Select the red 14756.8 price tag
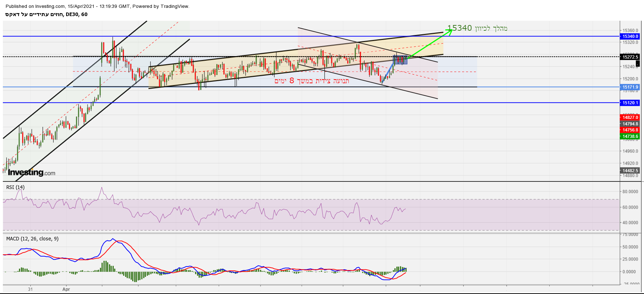 [630, 130]
